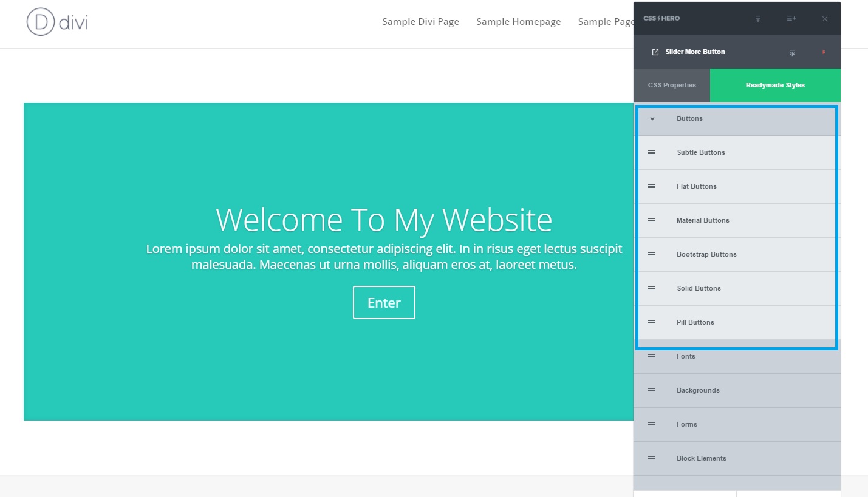Screen dimensions: 868x497
Task: Click the list-plus icon in CSS Hero header
Action: coord(791,19)
